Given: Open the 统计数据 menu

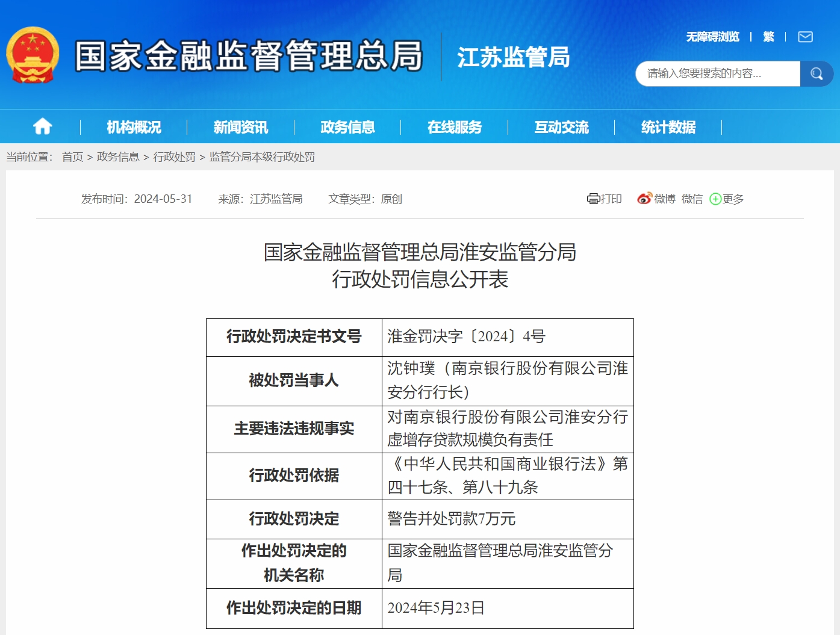Looking at the screenshot, I should [x=668, y=127].
